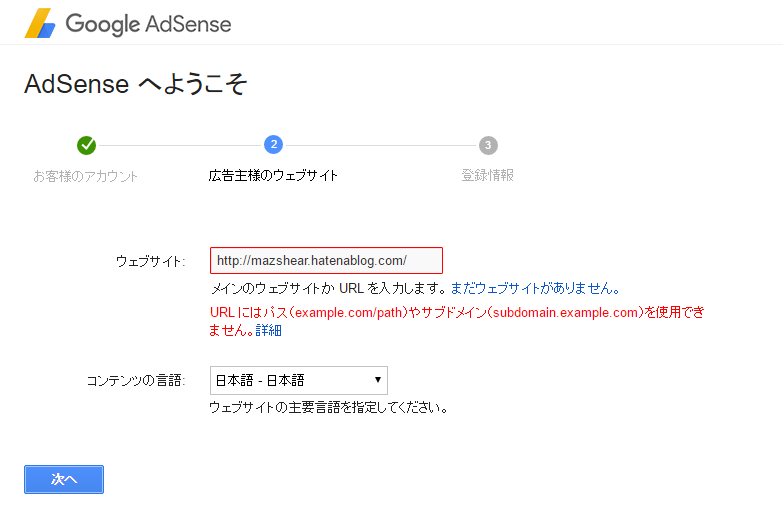Click the Google AdSense logo icon
783x529 pixels.
[40, 23]
